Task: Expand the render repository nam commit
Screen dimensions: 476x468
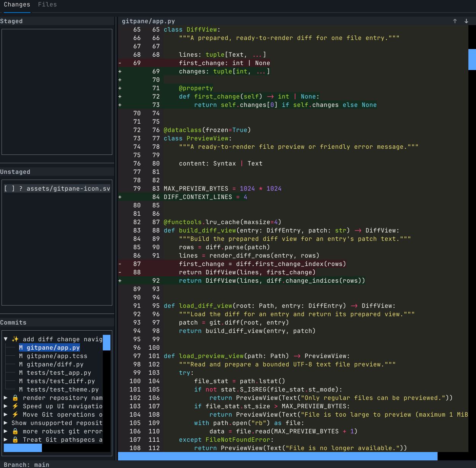Action: pyautogui.click(x=6, y=398)
